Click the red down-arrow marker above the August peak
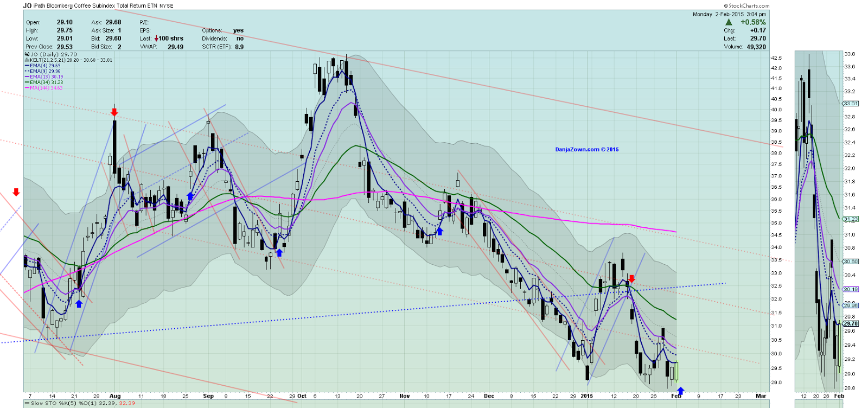The image size is (868, 408). [114, 112]
